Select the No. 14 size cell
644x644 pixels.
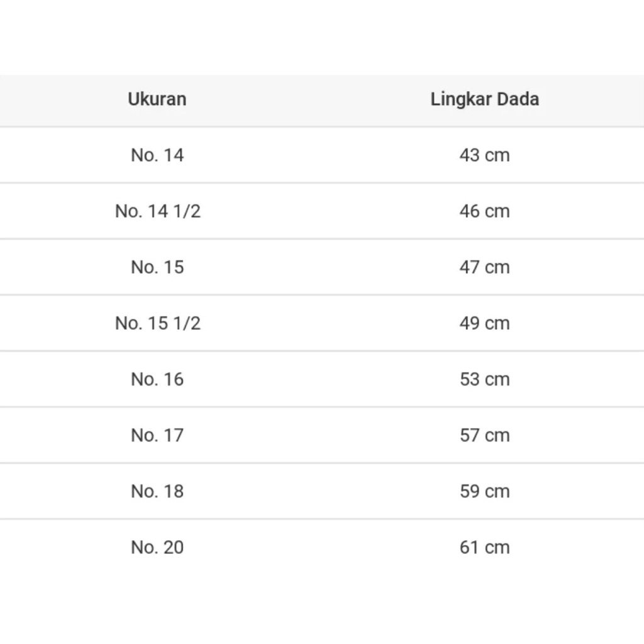point(157,155)
